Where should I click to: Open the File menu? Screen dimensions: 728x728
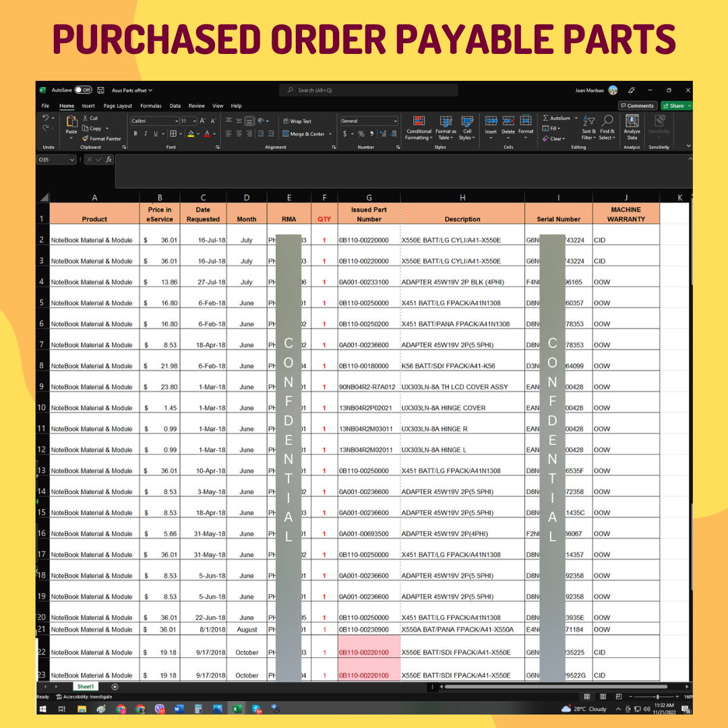45,106
